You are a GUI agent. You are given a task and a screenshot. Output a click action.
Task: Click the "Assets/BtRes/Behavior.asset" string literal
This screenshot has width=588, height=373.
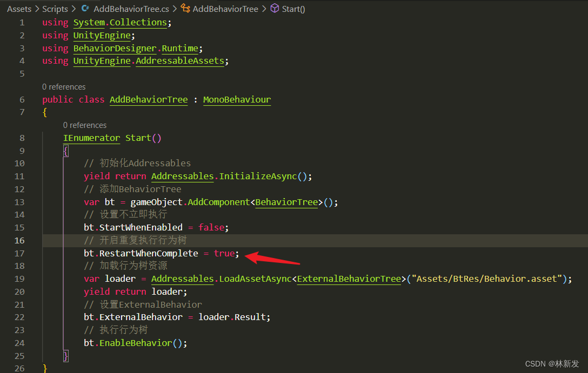487,279
